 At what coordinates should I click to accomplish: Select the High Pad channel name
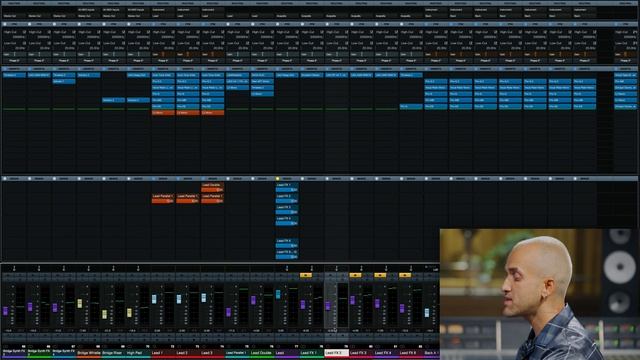(138, 353)
